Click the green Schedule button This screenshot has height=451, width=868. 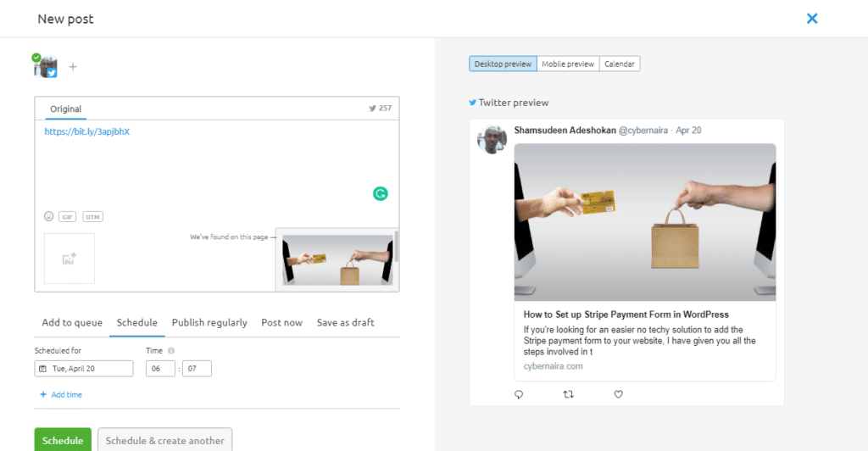coord(63,439)
